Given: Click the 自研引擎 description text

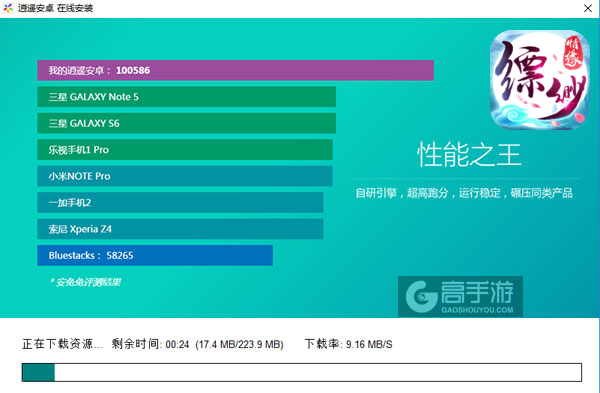Looking at the screenshot, I should pos(464,193).
